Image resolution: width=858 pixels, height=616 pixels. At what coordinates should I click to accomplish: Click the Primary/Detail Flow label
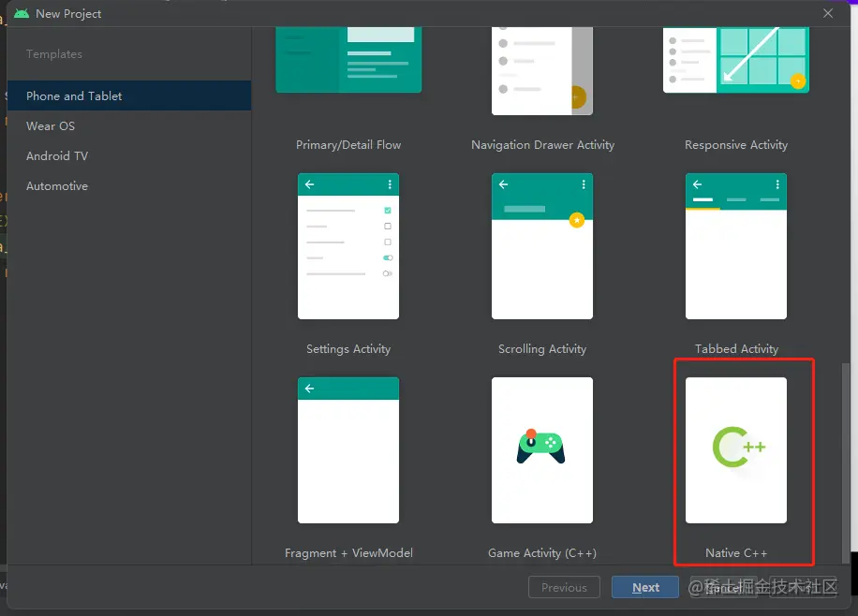[x=348, y=145]
